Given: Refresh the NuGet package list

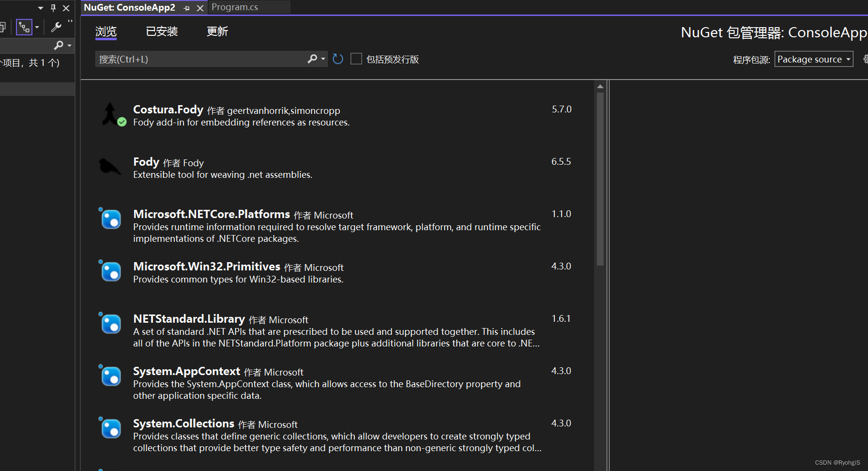Looking at the screenshot, I should tap(338, 59).
